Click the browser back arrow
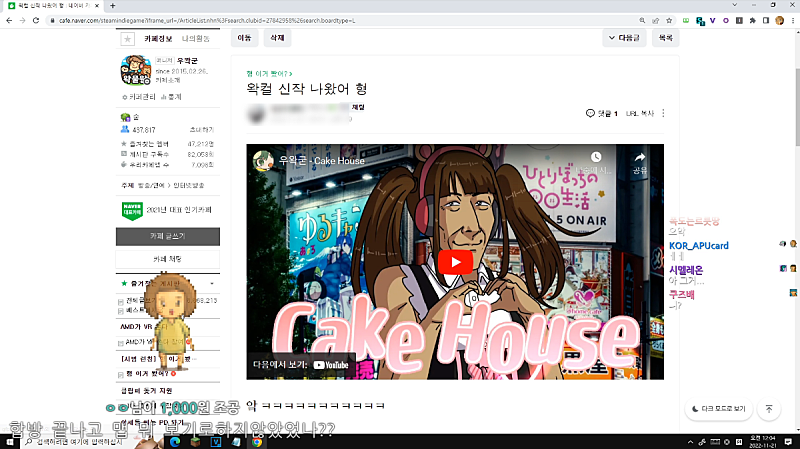The height and width of the screenshot is (449, 800). (9, 20)
